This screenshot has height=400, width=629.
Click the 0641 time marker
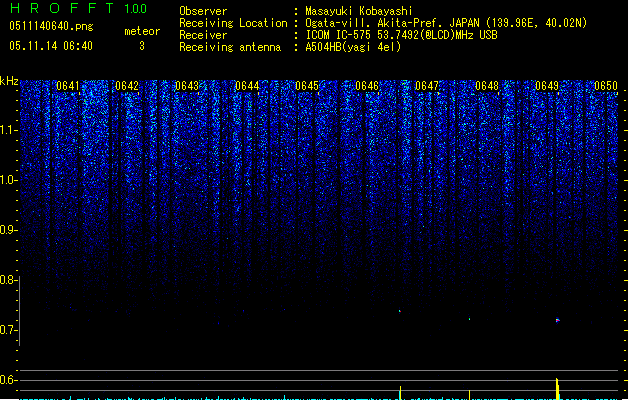tap(67, 86)
